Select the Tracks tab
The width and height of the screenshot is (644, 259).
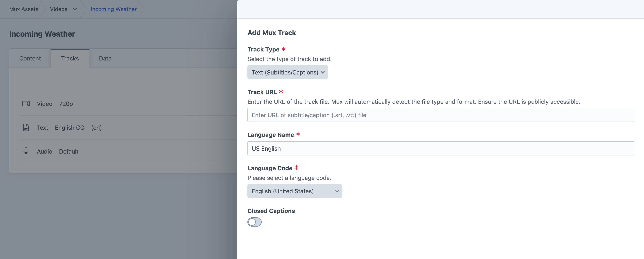point(70,58)
